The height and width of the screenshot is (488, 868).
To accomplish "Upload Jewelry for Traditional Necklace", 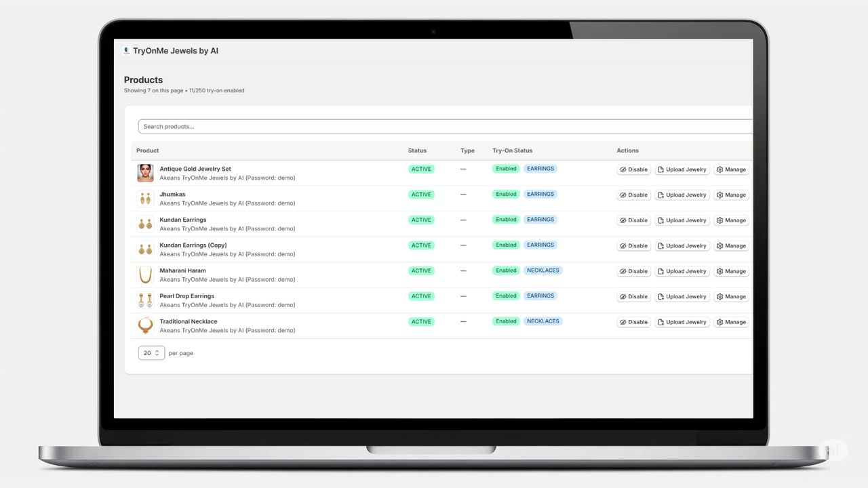I will 682,322.
